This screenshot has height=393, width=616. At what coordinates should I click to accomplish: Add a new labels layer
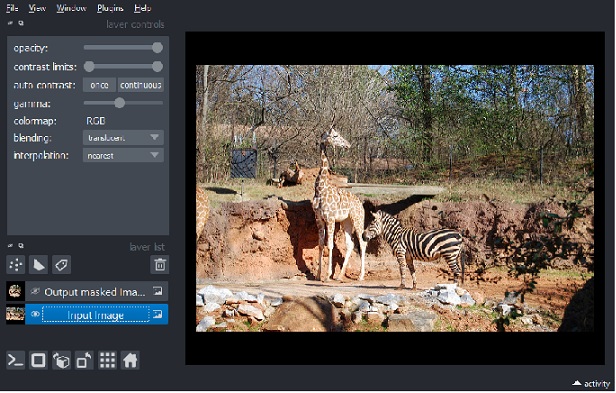click(x=61, y=265)
